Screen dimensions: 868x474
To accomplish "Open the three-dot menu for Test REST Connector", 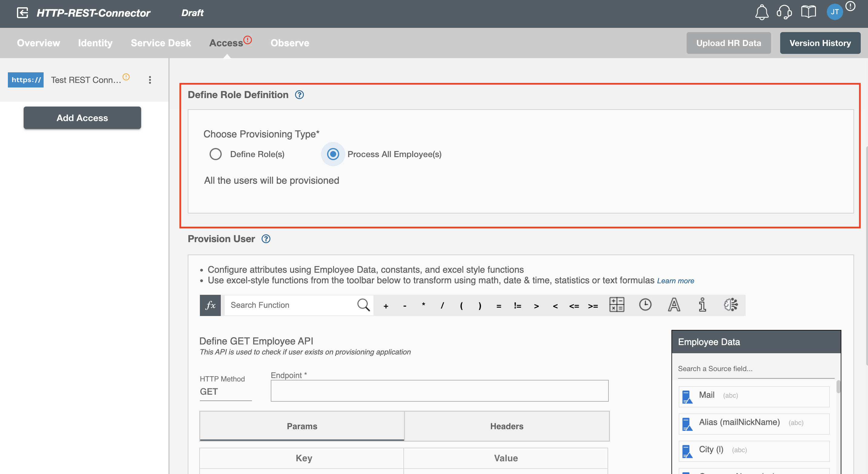I will pos(150,80).
